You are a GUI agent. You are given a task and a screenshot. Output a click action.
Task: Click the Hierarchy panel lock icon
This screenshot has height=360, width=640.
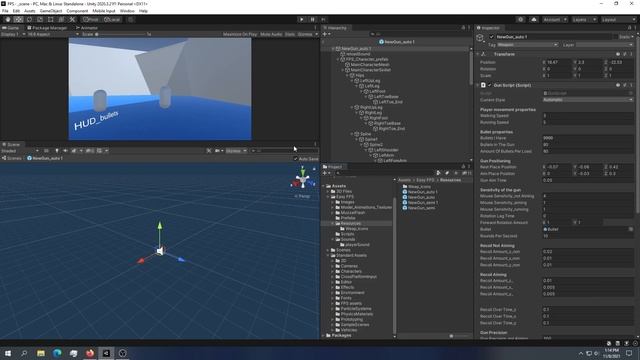pyautogui.click(x=463, y=28)
